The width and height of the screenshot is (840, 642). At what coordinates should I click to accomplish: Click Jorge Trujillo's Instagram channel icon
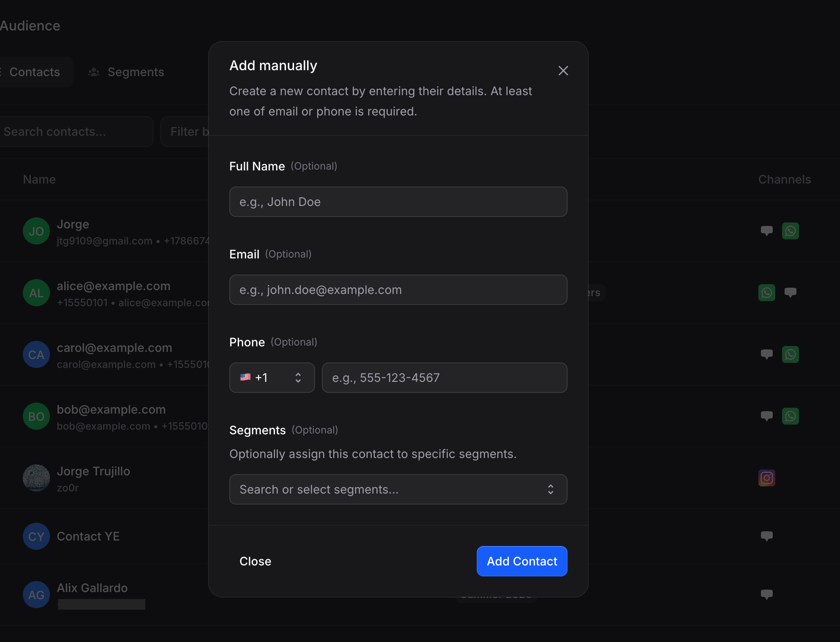(767, 478)
